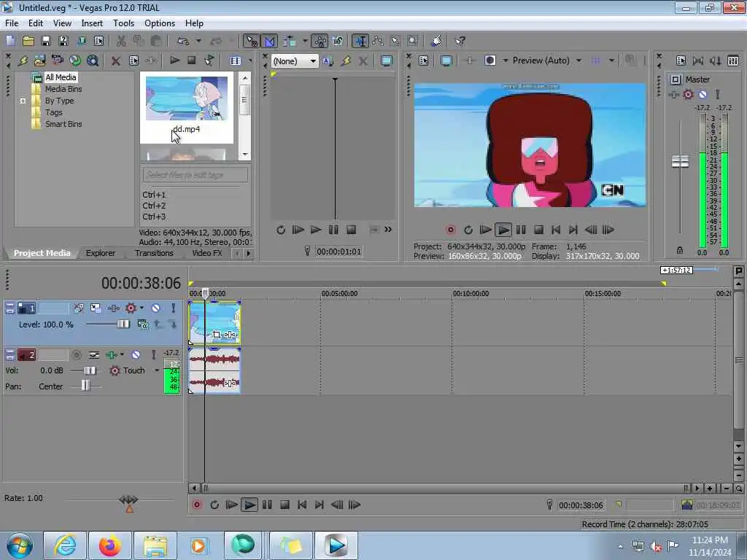Click the Undo arrow icon

[183, 41]
